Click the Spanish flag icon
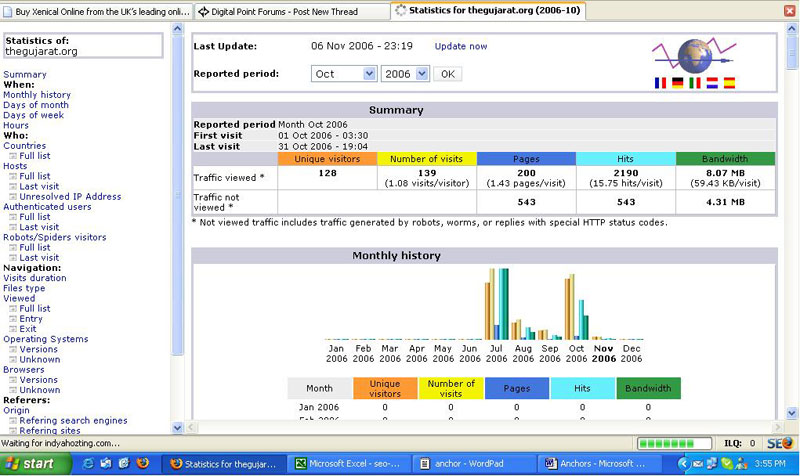 (x=729, y=83)
